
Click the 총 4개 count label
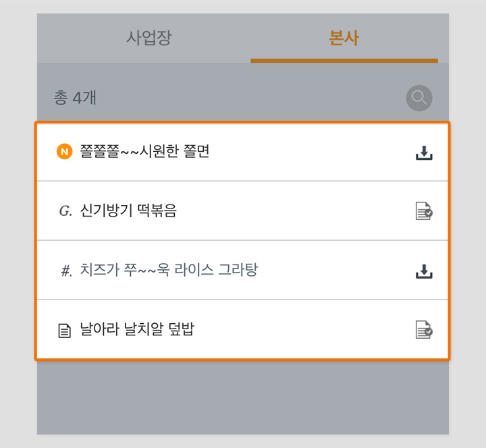(75, 98)
